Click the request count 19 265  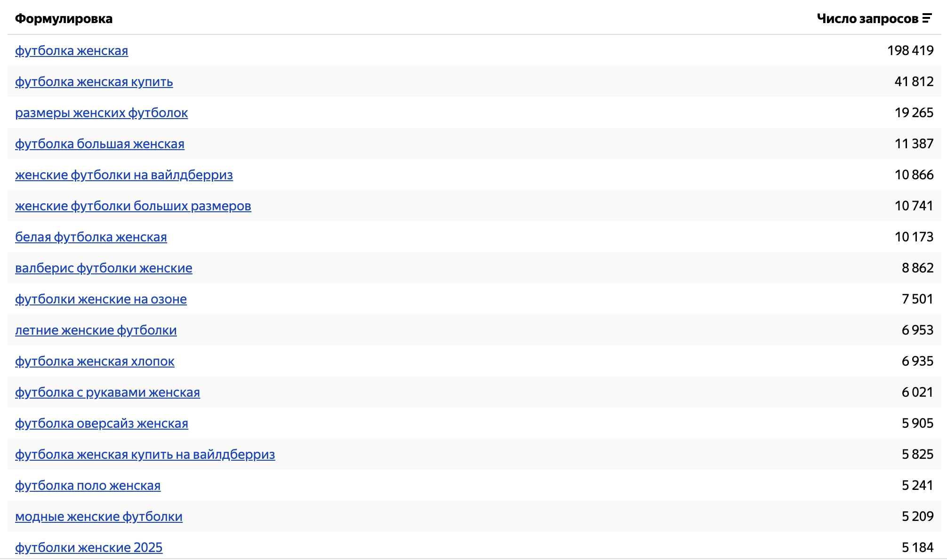tap(914, 112)
